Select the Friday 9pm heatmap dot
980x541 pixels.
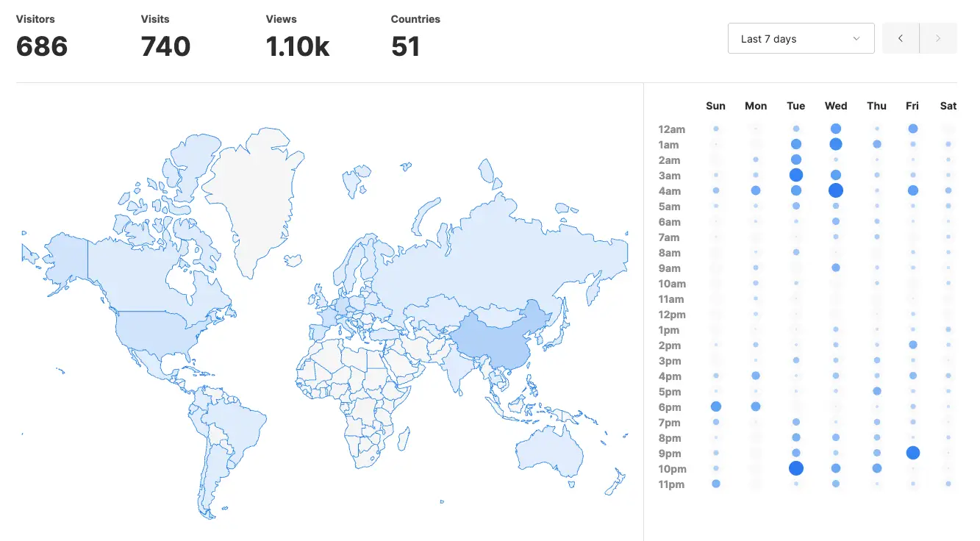912,453
